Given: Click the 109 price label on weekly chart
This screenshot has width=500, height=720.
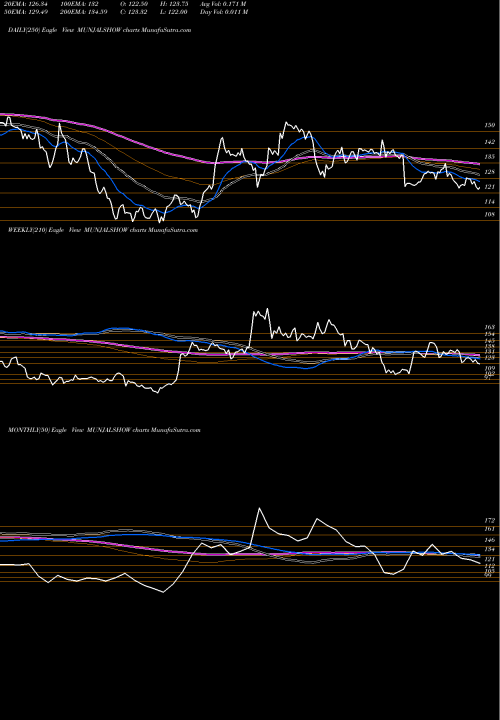Looking at the screenshot, I should tap(490, 368).
